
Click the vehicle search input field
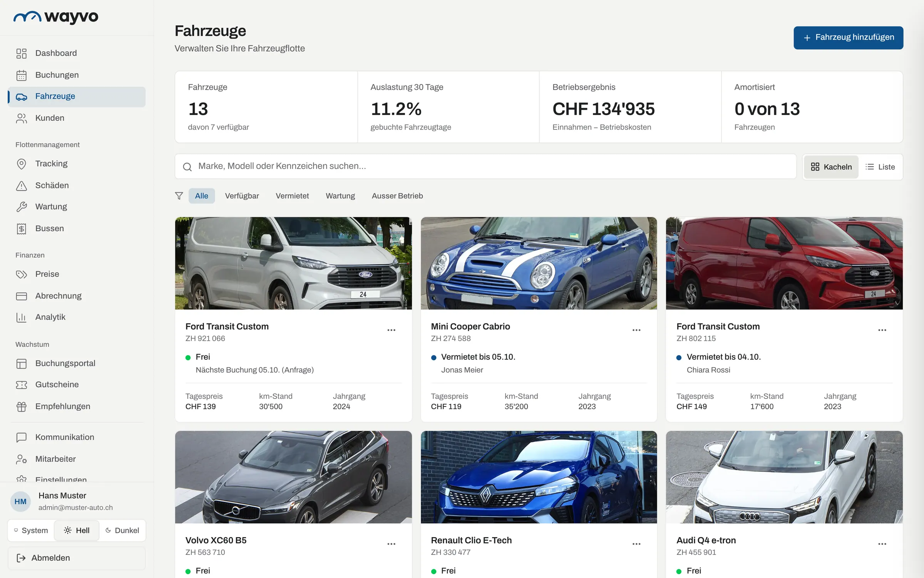[485, 166]
